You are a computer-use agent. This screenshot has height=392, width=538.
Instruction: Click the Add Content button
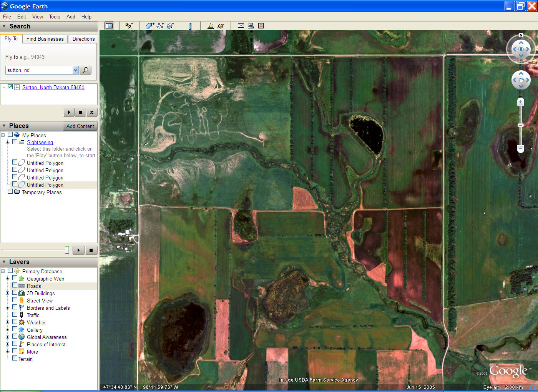pos(80,126)
